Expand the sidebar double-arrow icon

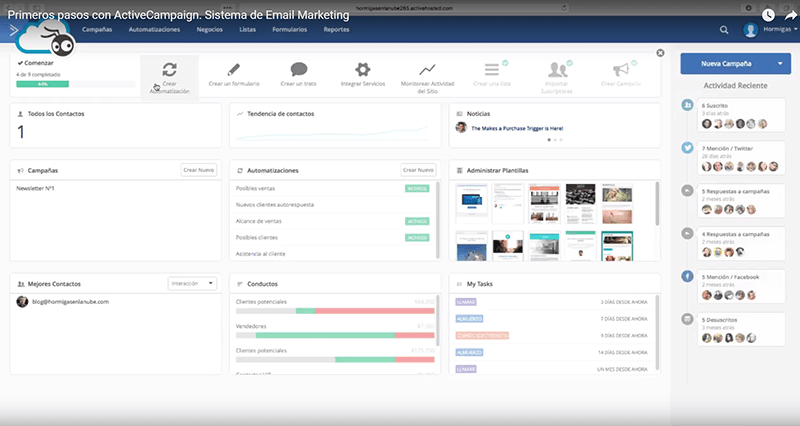click(x=14, y=30)
